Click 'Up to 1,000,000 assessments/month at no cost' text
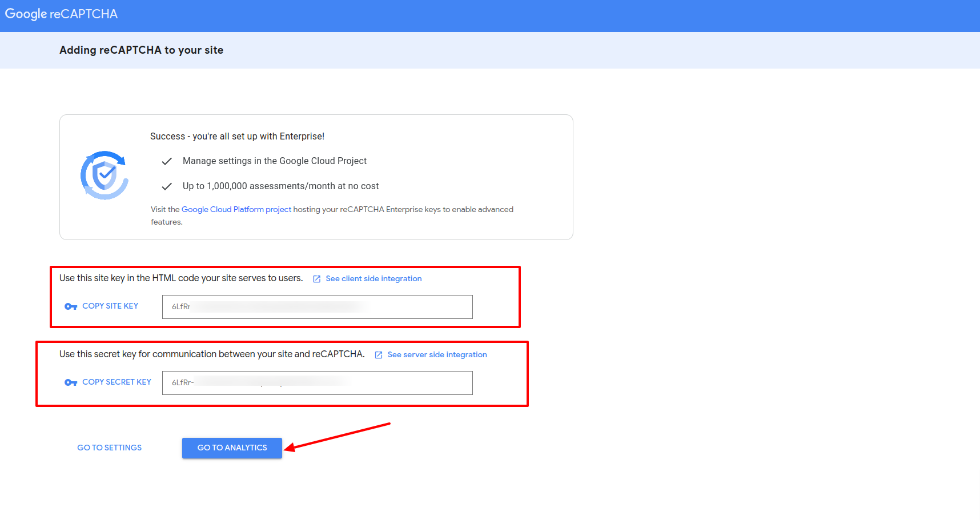980x531 pixels. click(x=280, y=186)
